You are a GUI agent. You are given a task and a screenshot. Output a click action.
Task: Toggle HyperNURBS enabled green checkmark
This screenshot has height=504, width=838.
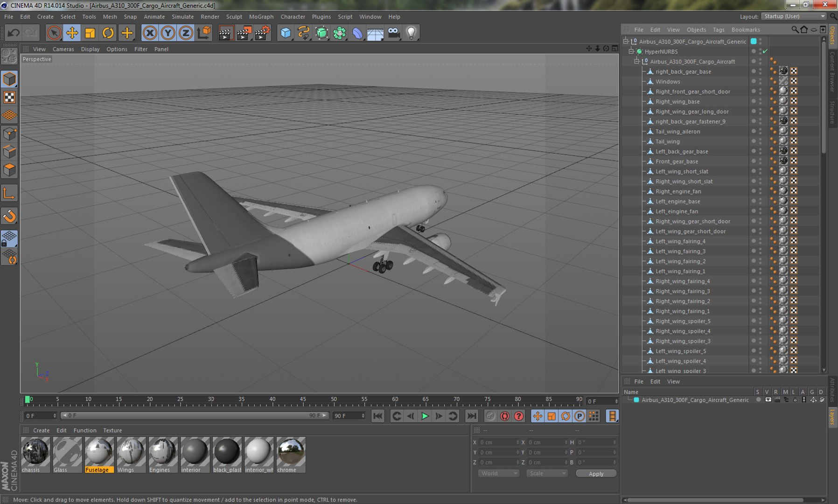coord(765,51)
